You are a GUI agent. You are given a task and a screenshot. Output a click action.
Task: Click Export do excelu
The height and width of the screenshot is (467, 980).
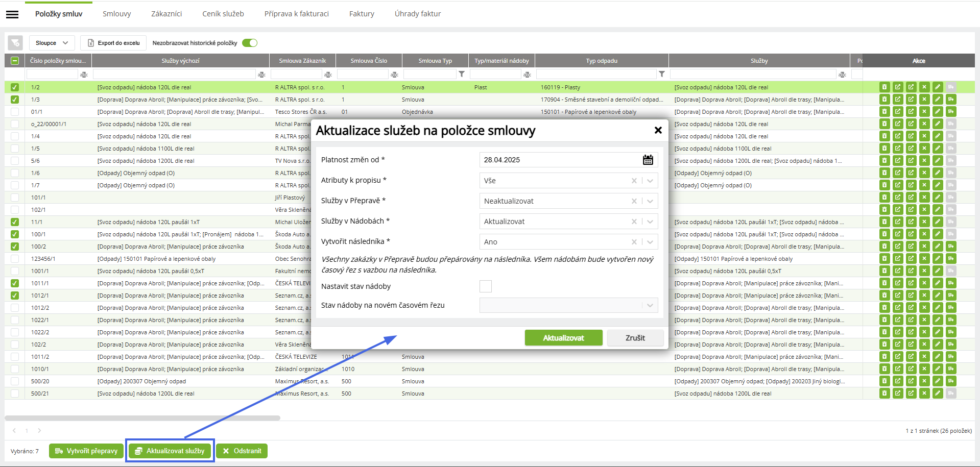[113, 43]
